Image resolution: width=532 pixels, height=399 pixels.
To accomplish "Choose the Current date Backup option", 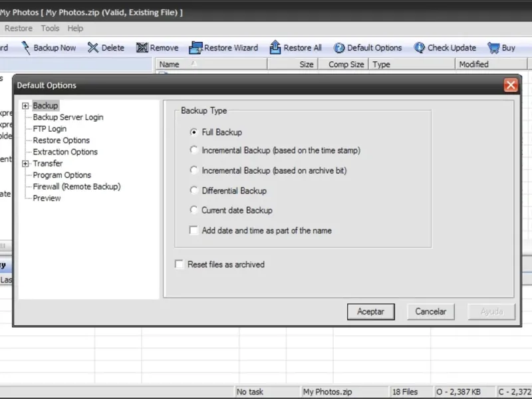I will [194, 210].
